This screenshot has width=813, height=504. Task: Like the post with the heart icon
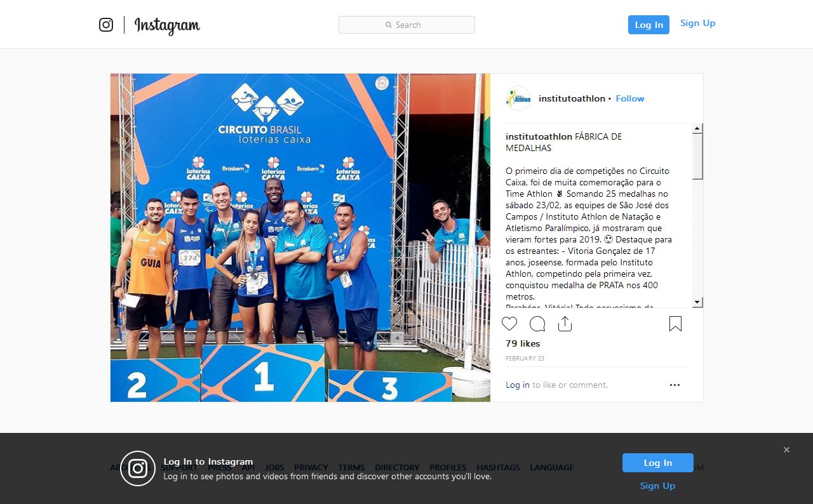tap(509, 324)
